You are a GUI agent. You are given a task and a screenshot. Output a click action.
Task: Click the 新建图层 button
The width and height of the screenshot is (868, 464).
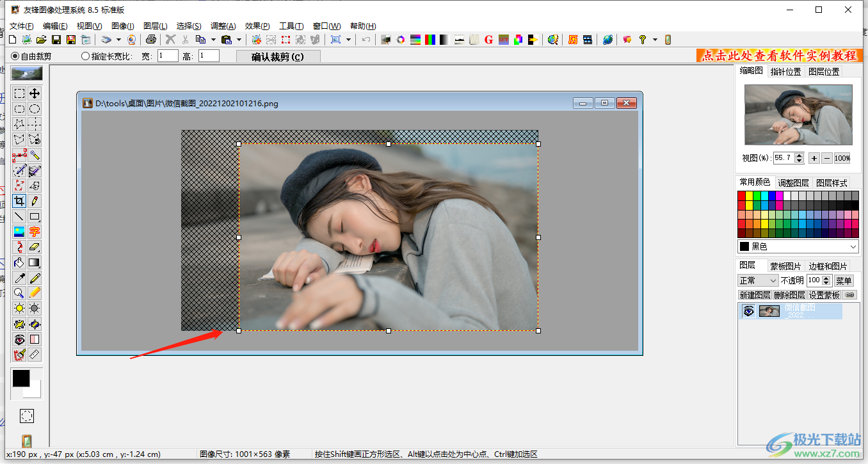[x=755, y=295]
